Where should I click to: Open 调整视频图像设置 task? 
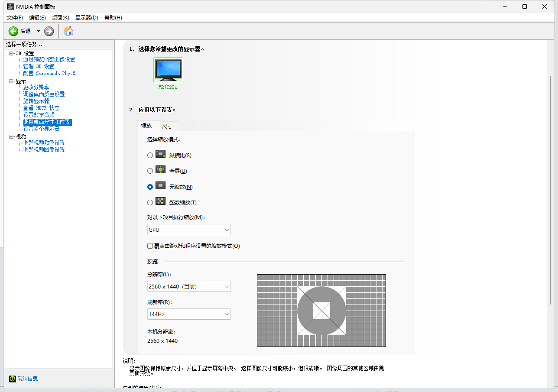[44, 149]
